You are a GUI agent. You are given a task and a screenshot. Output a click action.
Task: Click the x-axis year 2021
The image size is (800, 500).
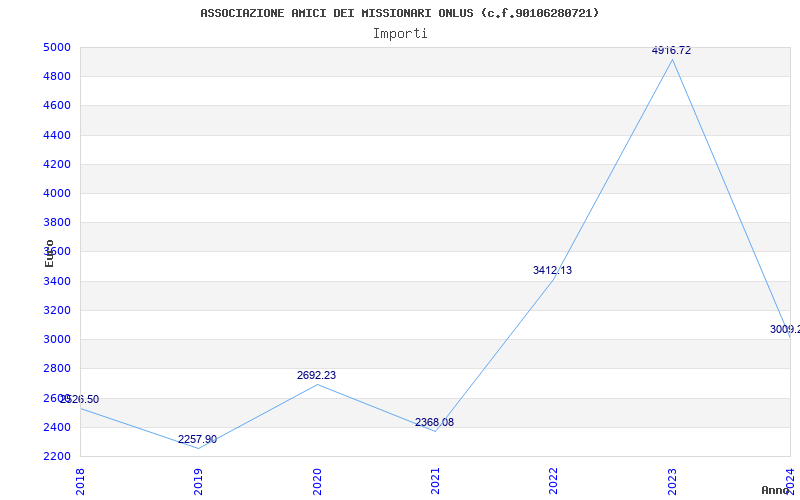(435, 482)
